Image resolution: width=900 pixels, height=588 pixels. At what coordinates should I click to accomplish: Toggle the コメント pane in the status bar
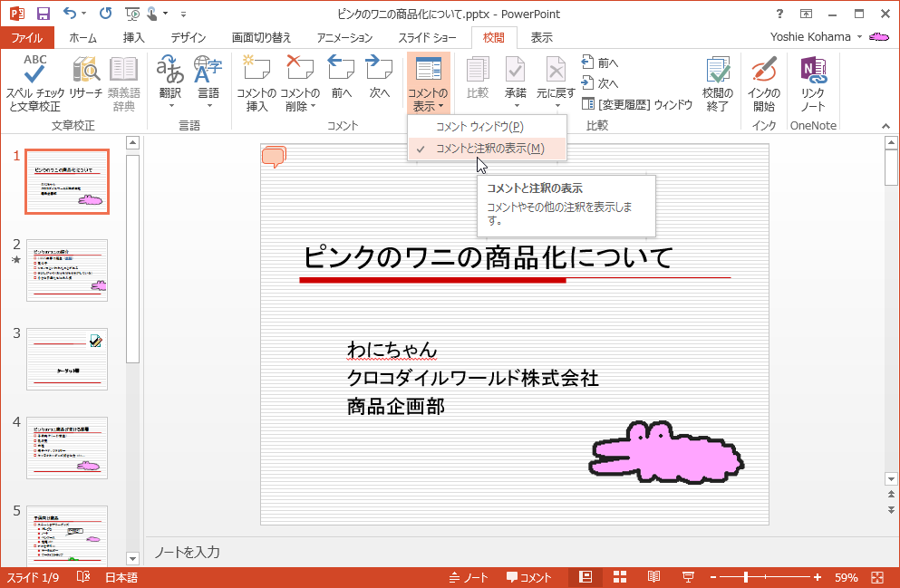(538, 575)
